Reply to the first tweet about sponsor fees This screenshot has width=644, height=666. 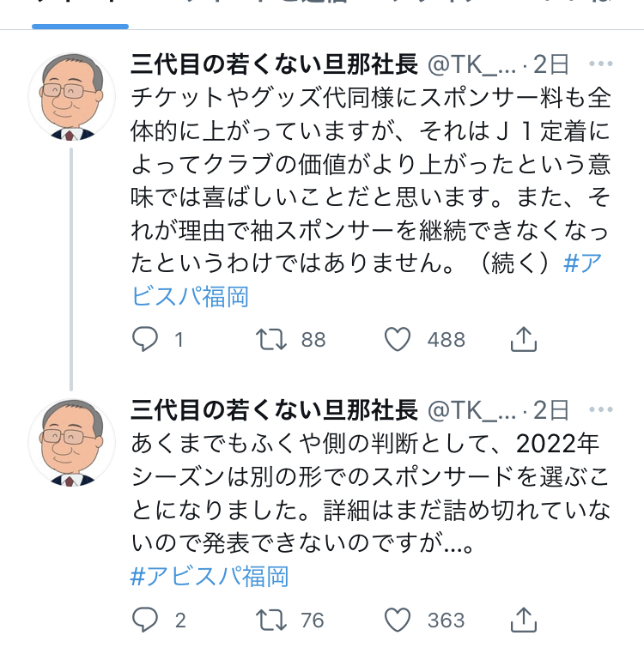(145, 340)
